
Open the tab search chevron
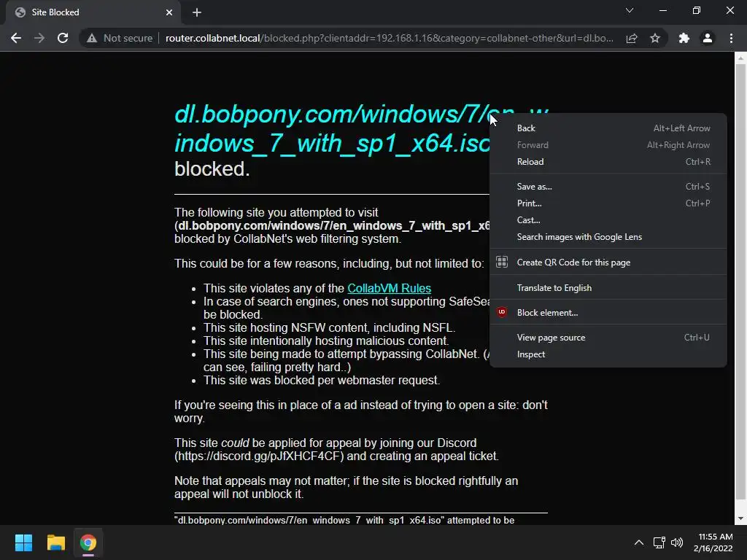pos(630,10)
